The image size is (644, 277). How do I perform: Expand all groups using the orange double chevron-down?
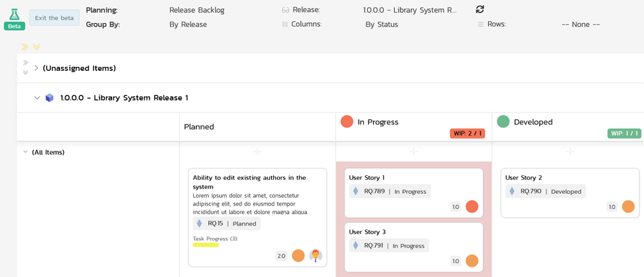click(x=37, y=47)
